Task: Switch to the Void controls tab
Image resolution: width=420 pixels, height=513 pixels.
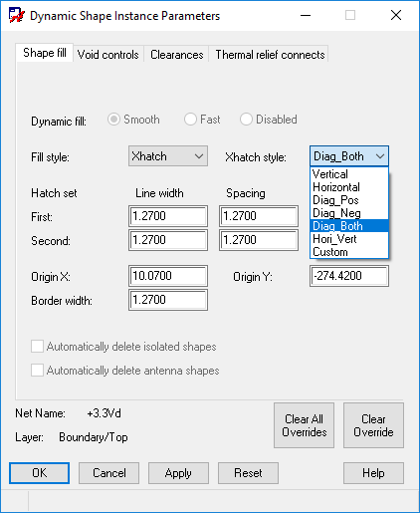Action: (x=108, y=55)
